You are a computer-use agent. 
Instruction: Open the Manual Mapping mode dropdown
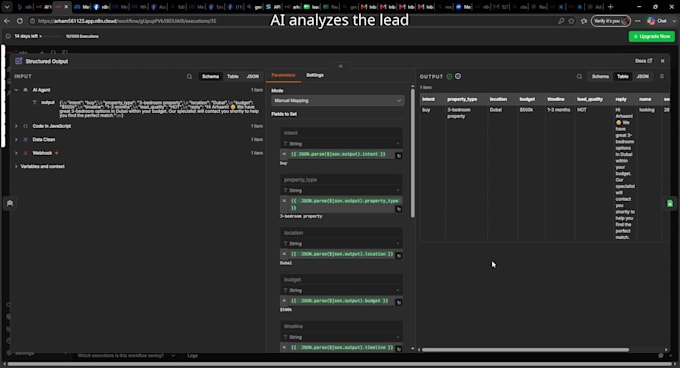click(337, 101)
